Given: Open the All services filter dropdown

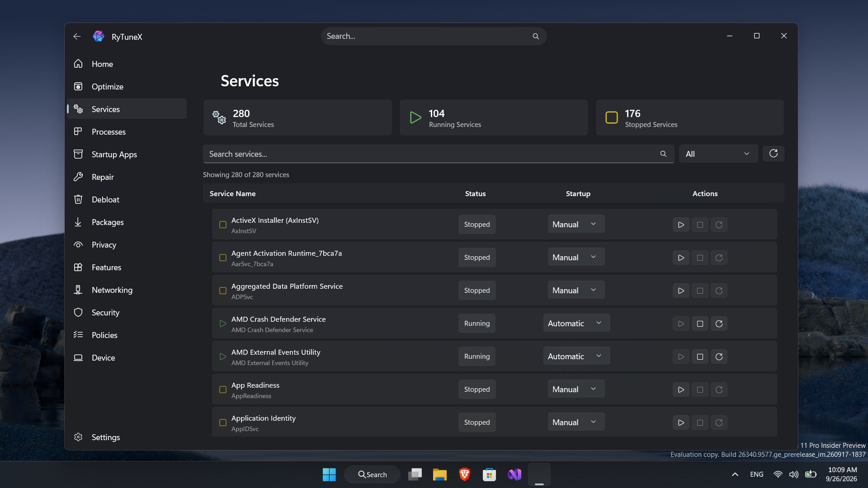Looking at the screenshot, I should 718,154.
